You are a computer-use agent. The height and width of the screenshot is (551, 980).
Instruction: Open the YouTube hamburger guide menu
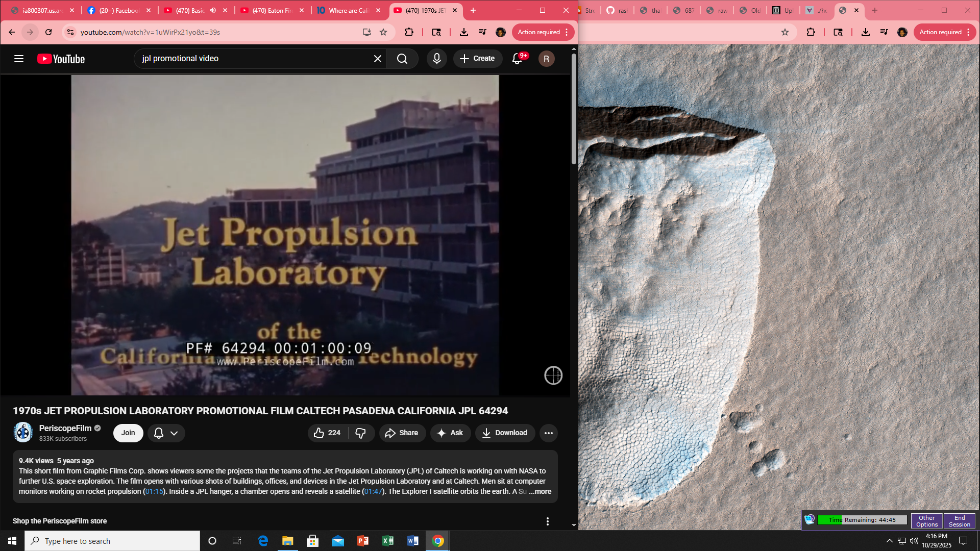[x=19, y=59]
